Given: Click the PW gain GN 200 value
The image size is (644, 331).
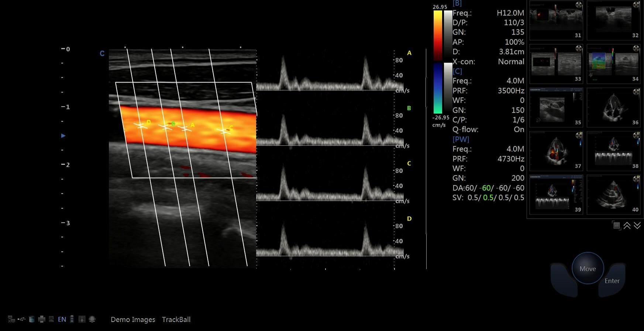Looking at the screenshot, I should [518, 178].
